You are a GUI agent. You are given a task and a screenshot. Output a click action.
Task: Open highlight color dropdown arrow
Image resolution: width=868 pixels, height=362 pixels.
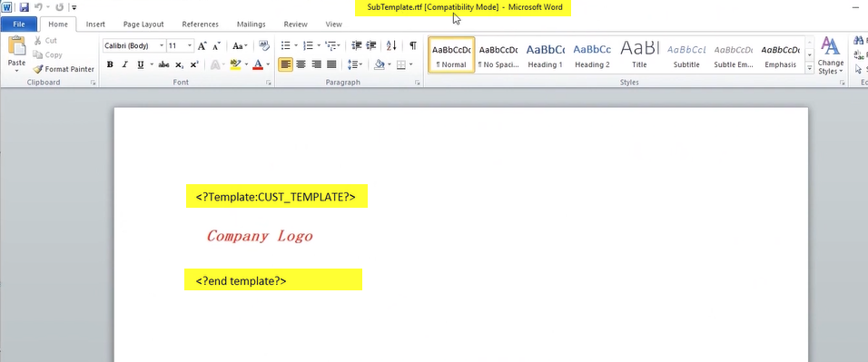coord(246,64)
